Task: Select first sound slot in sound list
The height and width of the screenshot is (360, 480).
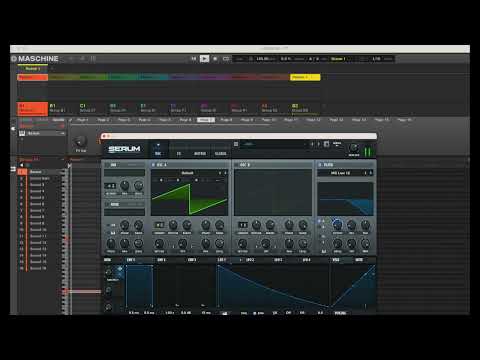Action: pos(41,172)
